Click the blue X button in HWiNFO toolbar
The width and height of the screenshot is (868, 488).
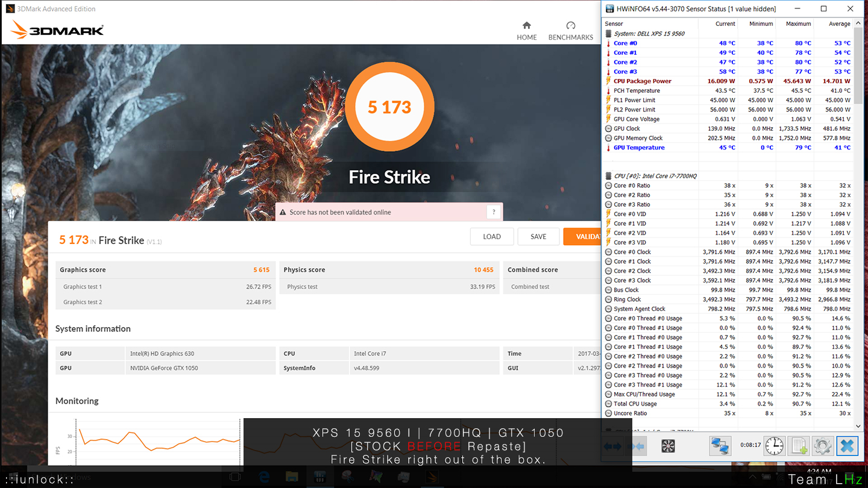click(x=847, y=446)
